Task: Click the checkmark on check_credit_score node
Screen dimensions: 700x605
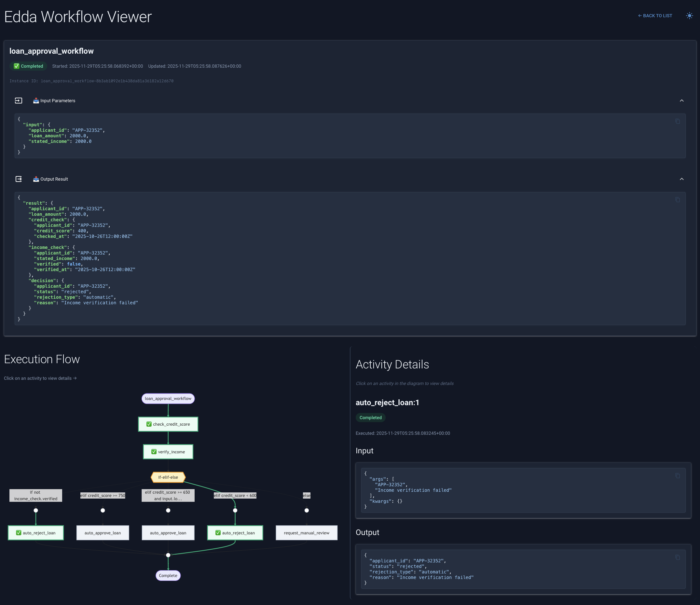Action: [149, 424]
